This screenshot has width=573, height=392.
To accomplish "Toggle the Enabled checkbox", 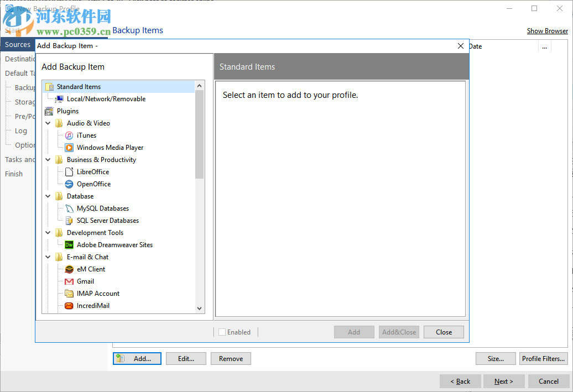I will pyautogui.click(x=222, y=332).
